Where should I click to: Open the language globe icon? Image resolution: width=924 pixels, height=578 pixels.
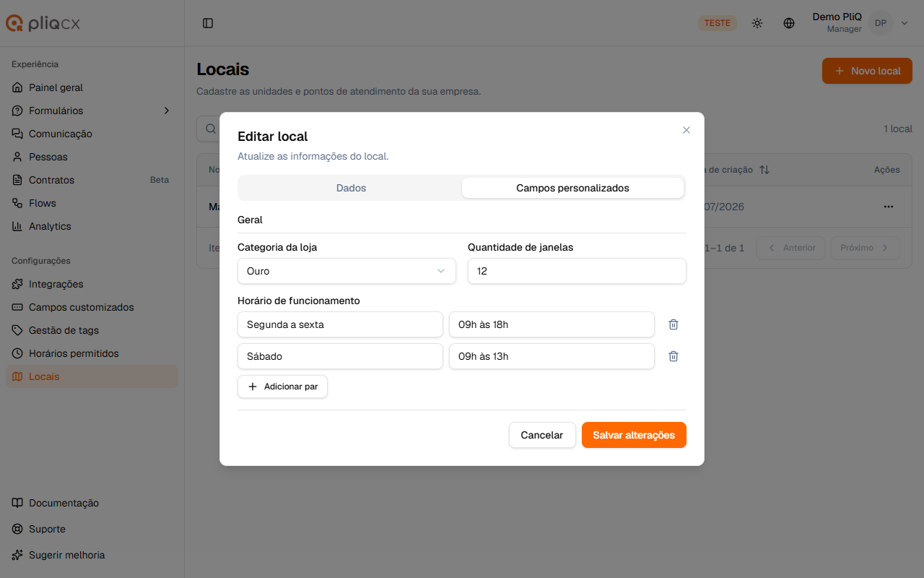(x=789, y=23)
